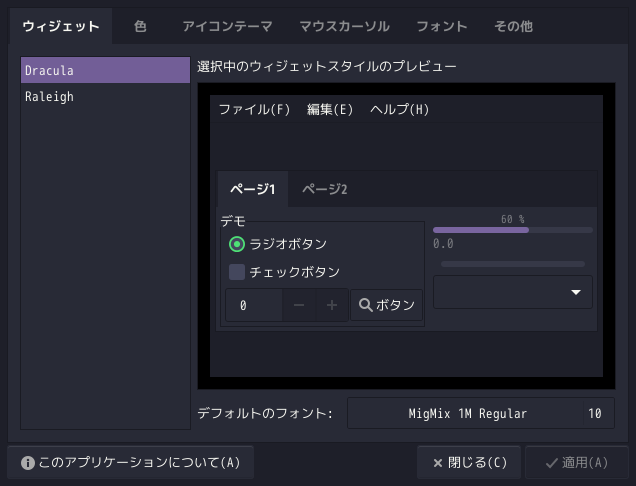Select the Raleigh widget theme
Screen dimensions: 636x486
(105, 97)
